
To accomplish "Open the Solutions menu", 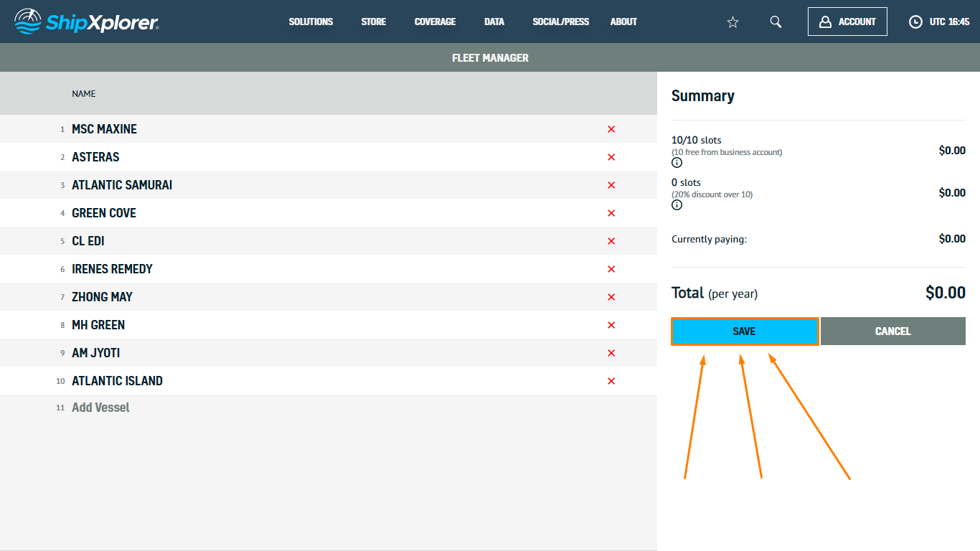I will pos(311,22).
